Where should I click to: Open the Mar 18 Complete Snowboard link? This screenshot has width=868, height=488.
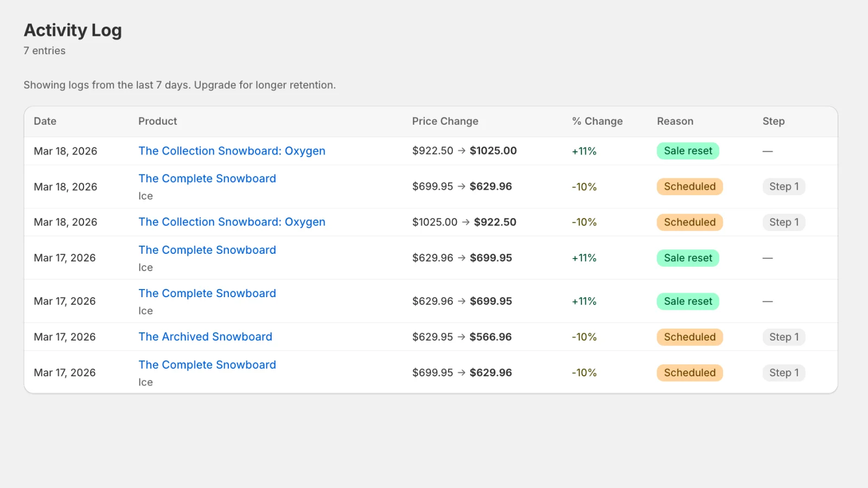click(x=207, y=178)
